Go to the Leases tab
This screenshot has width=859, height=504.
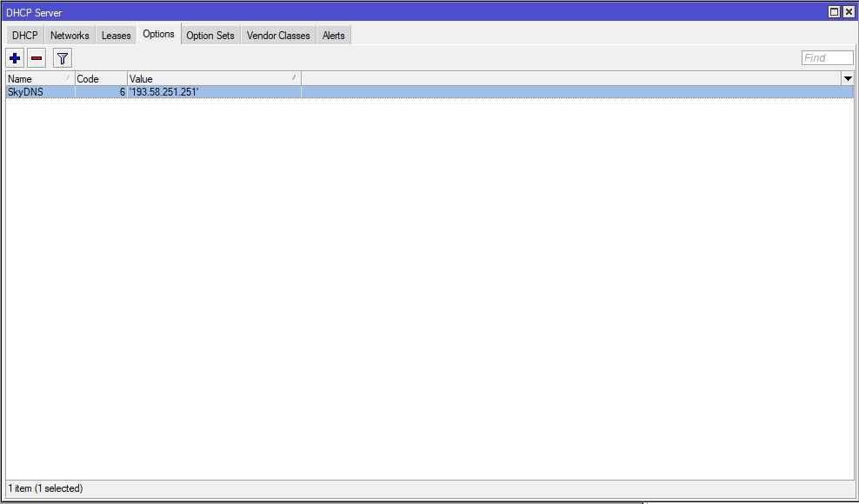tap(117, 35)
